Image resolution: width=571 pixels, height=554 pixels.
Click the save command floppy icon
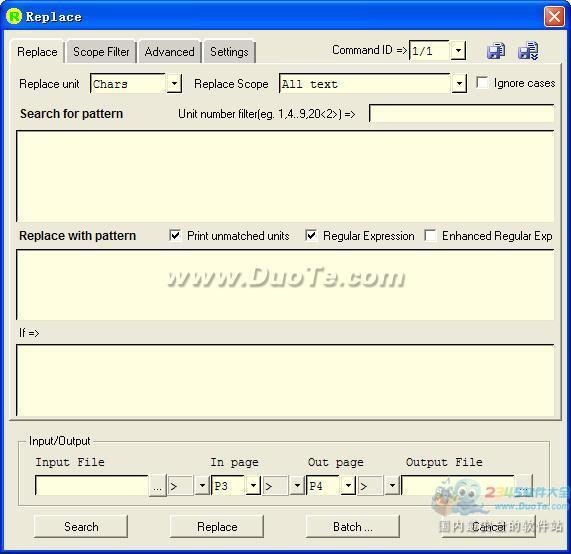[496, 51]
